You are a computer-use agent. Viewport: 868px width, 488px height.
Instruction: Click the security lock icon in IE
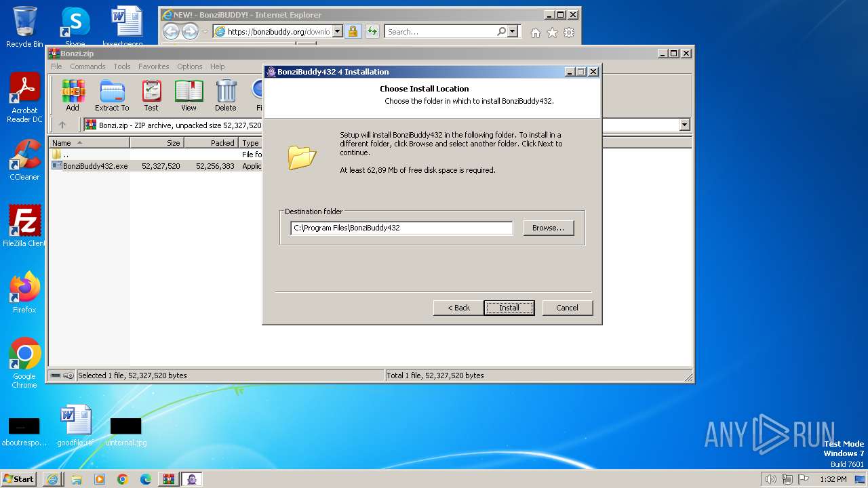click(x=353, y=32)
